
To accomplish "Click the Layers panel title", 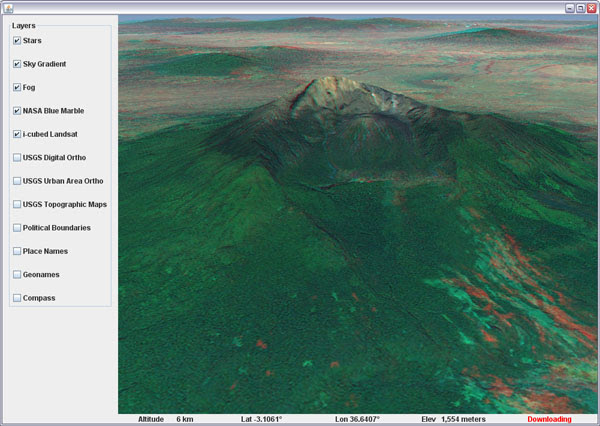I will [24, 26].
